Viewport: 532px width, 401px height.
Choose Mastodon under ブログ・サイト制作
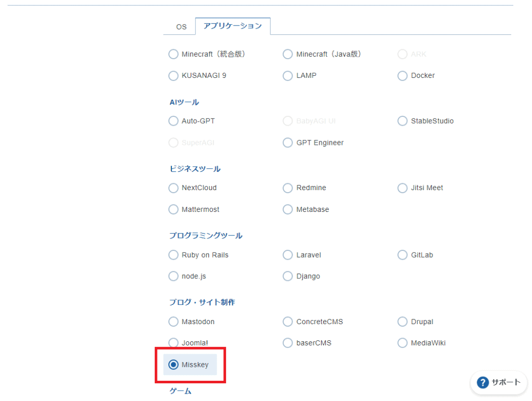tap(174, 322)
